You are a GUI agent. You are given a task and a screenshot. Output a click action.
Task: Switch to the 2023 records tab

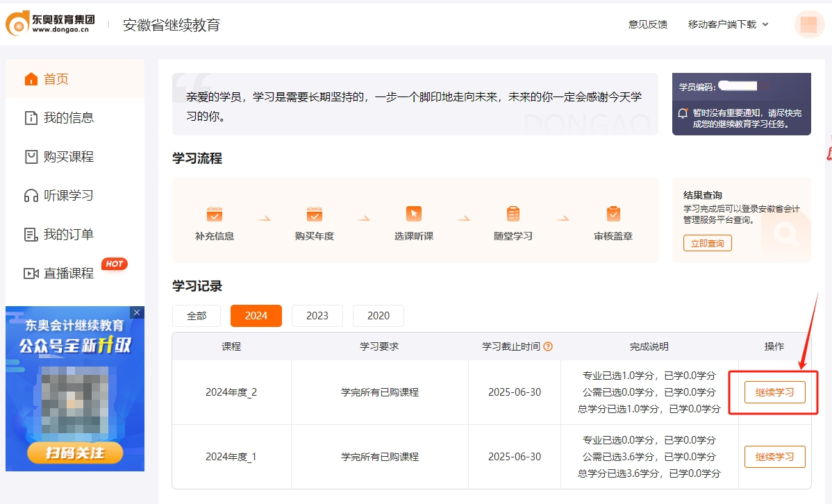pos(317,316)
